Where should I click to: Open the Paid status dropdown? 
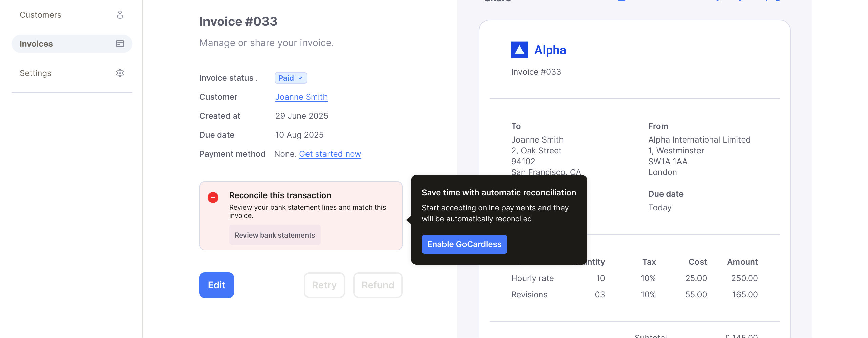[291, 78]
